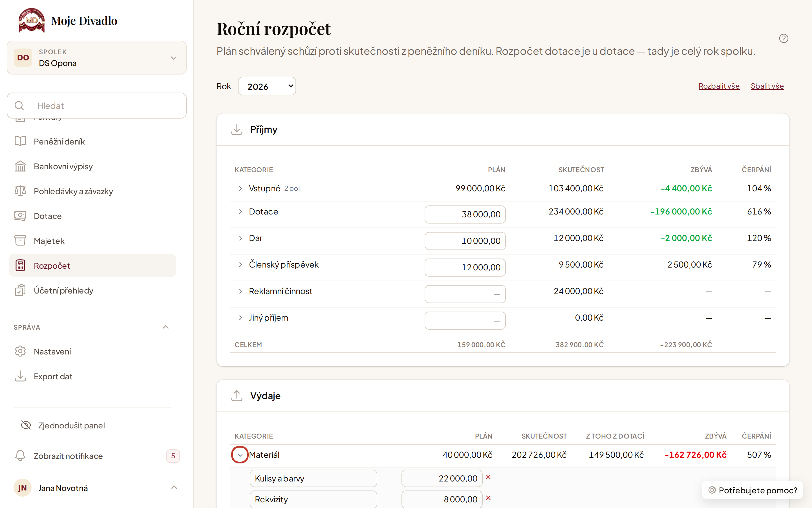Viewport: 812px width, 508px height.
Task: Click the help question mark icon
Action: click(x=784, y=39)
